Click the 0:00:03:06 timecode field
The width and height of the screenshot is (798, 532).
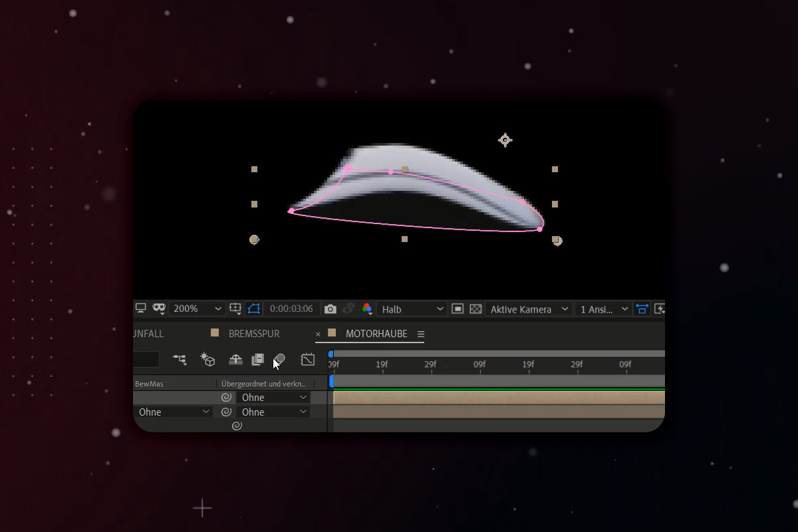click(x=291, y=309)
